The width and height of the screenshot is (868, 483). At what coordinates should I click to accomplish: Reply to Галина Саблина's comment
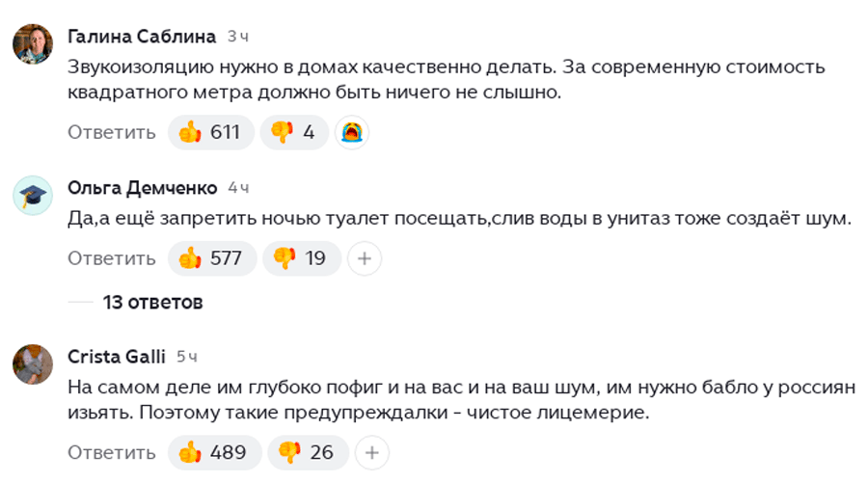(x=111, y=132)
